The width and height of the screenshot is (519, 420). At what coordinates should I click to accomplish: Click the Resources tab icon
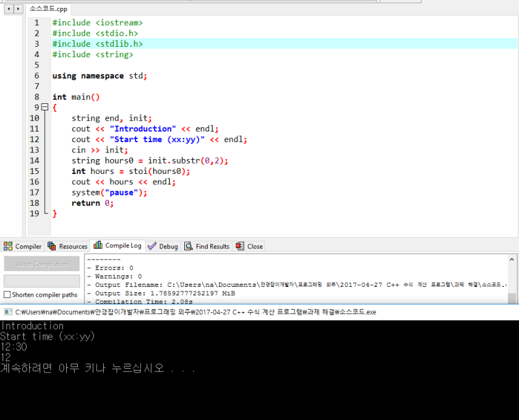[x=52, y=246]
